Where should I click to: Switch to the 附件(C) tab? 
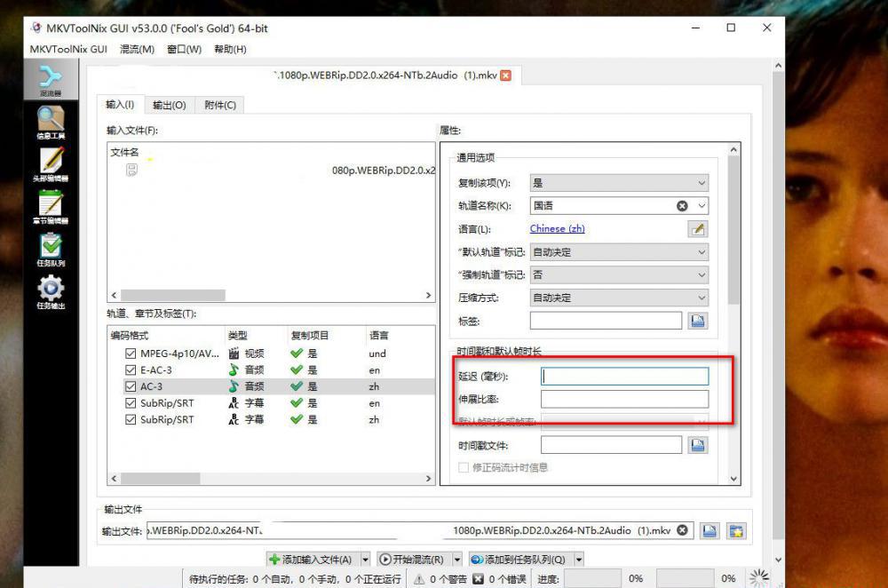tap(219, 105)
